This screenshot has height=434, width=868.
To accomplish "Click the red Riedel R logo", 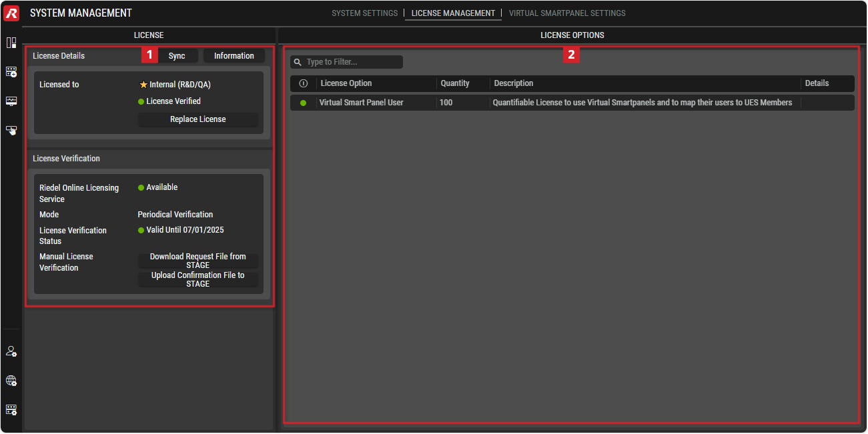I will coord(11,13).
